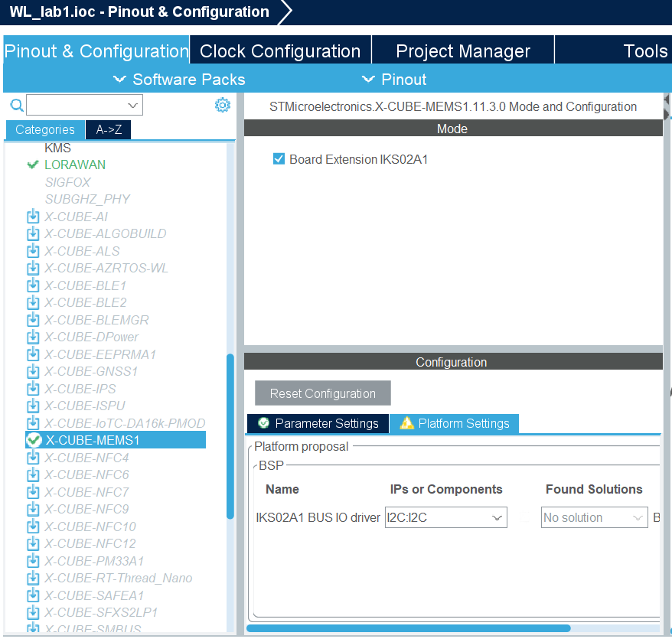Open the settings gear icon
This screenshot has height=639, width=672.
click(223, 105)
